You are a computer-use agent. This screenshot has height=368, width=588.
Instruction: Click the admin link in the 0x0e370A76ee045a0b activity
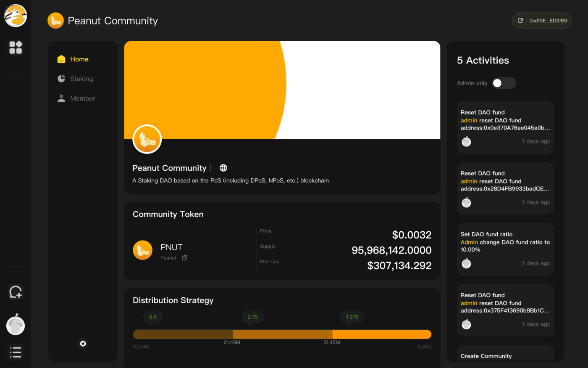[469, 120]
